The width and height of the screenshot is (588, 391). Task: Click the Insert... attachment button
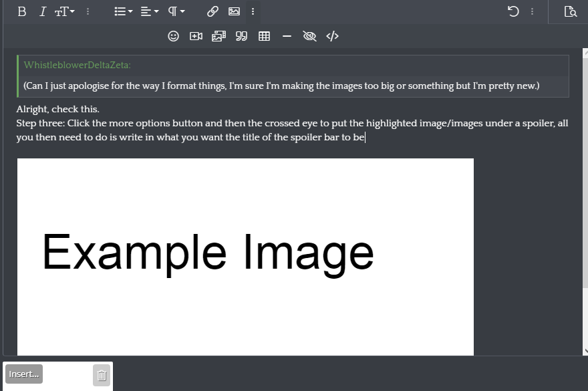pos(24,374)
